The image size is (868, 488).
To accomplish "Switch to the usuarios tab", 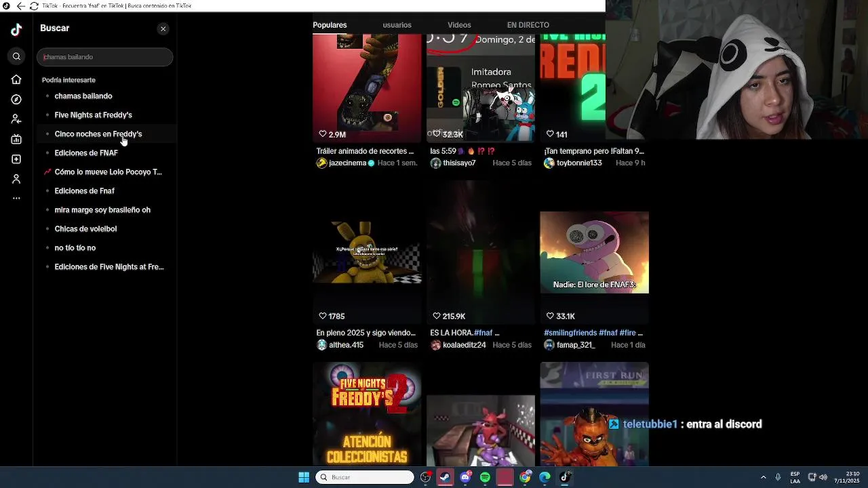I will pos(397,25).
